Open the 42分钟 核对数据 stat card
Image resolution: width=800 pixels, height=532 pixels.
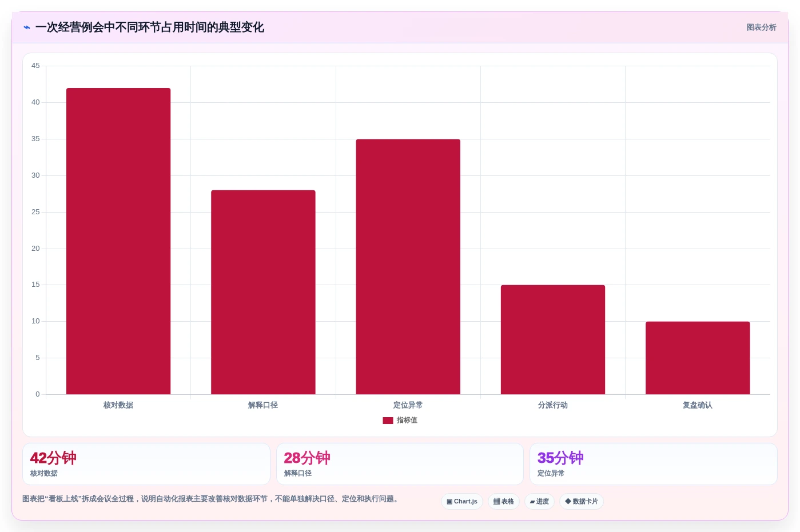coord(146,464)
